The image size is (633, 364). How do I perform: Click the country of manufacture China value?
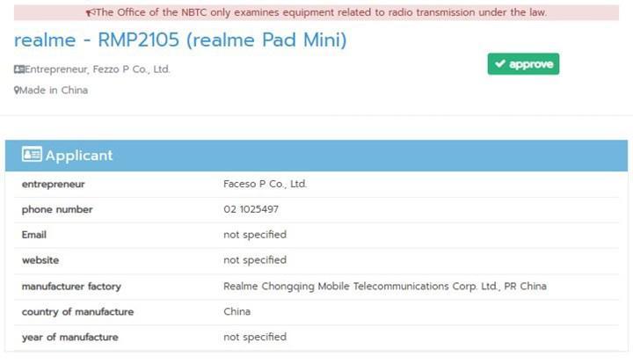(237, 311)
